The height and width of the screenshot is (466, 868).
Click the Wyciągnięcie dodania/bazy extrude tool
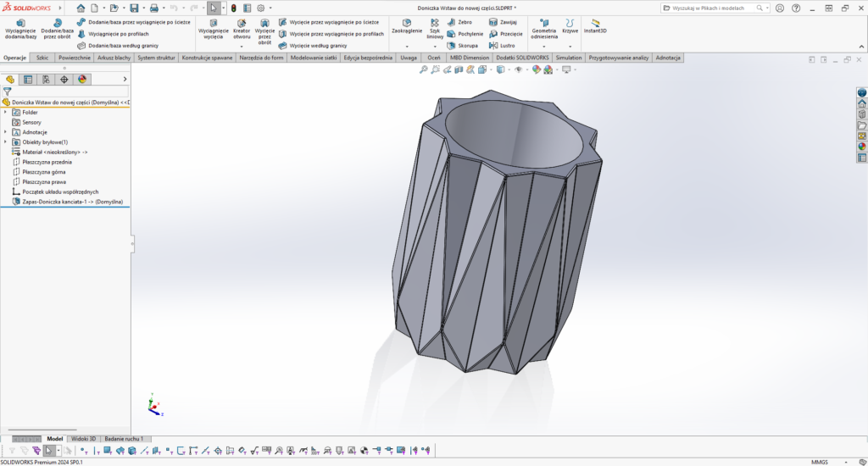point(20,30)
